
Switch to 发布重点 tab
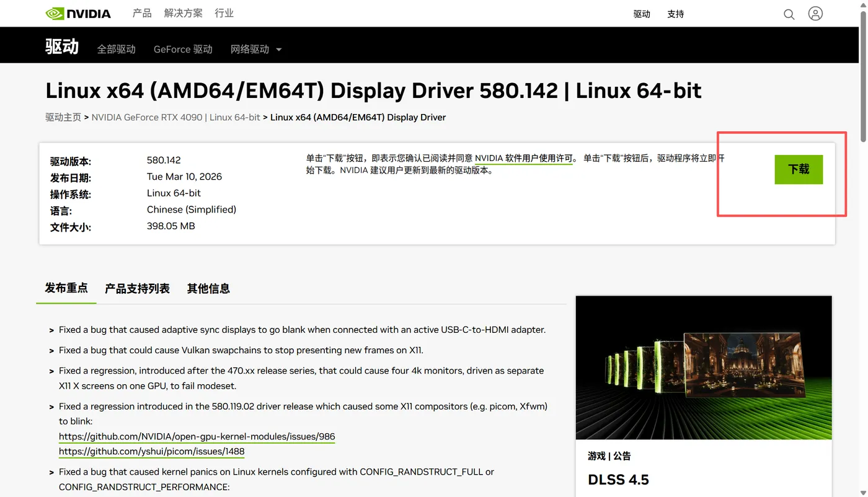coord(66,288)
